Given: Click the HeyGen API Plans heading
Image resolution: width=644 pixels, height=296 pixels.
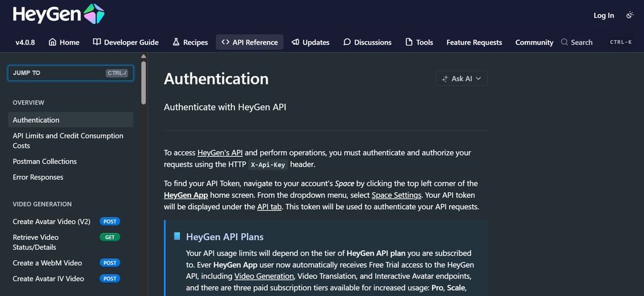Looking at the screenshot, I should coord(225,237).
